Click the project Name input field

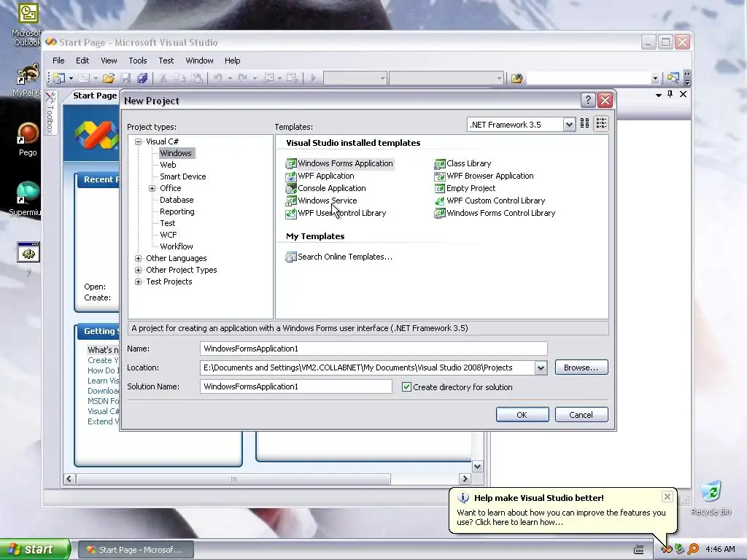[x=373, y=349]
